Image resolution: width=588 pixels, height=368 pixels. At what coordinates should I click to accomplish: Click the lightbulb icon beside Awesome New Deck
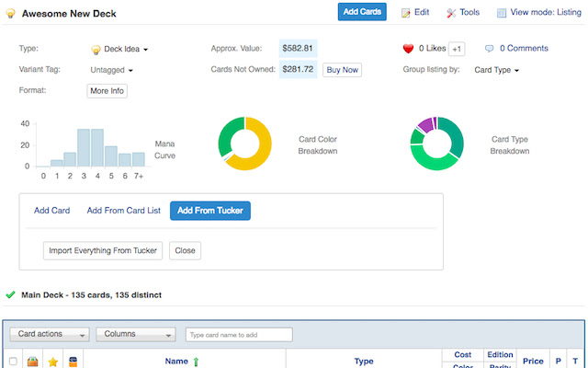click(10, 14)
